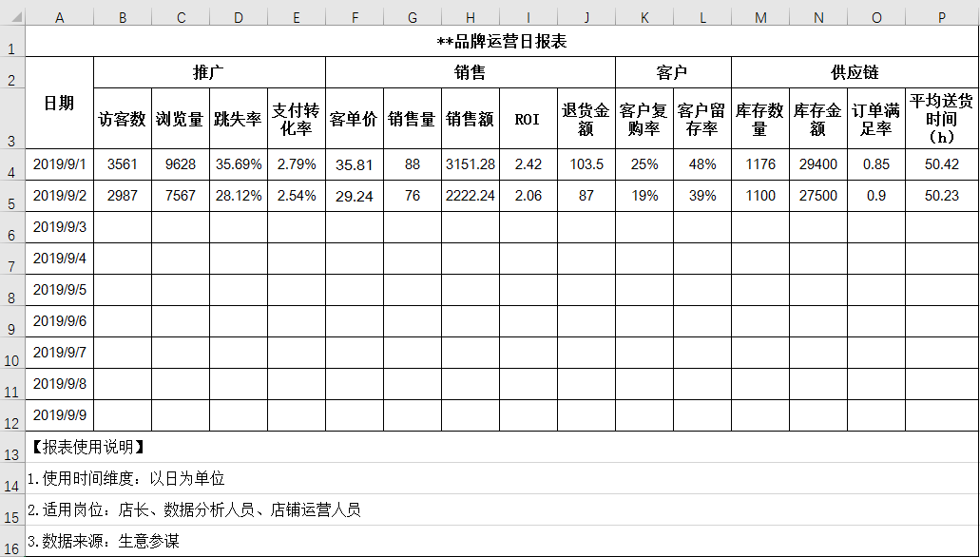
Task: Select the 推广 merged header cell
Action: point(208,70)
